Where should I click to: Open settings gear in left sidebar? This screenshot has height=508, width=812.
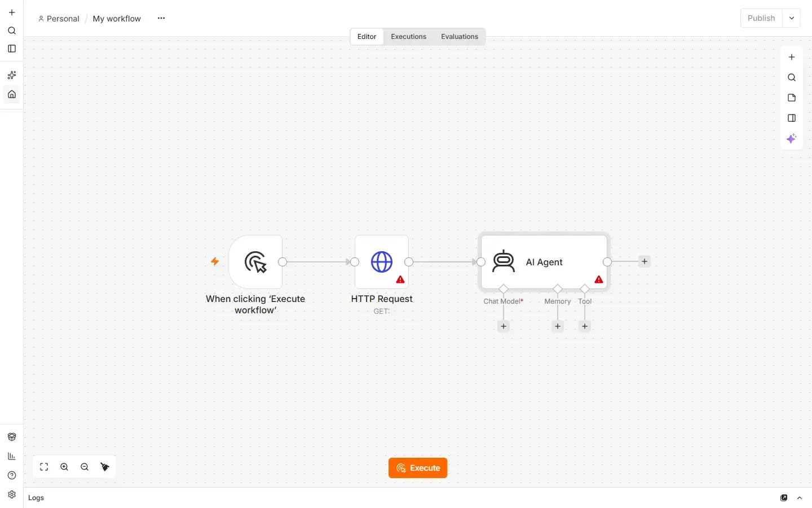[12, 494]
